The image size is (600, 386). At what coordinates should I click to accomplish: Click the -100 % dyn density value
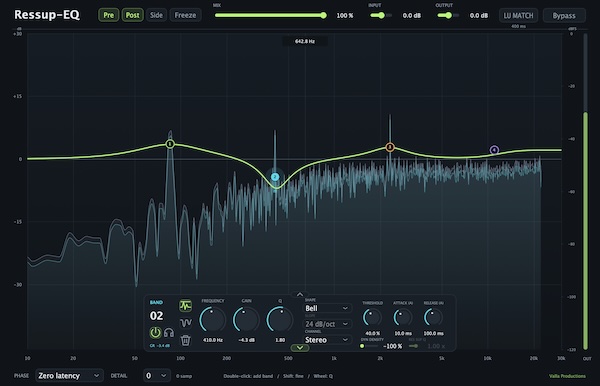393,346
